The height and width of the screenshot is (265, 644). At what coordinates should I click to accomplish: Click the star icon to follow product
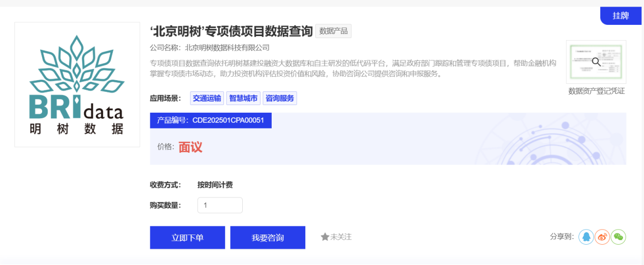pos(325,237)
